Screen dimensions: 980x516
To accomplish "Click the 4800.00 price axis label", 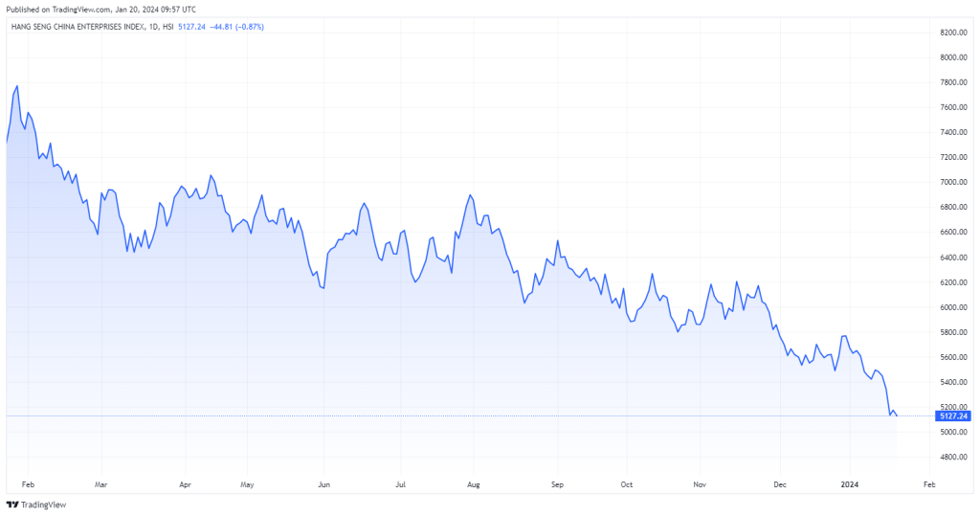I will pos(953,458).
